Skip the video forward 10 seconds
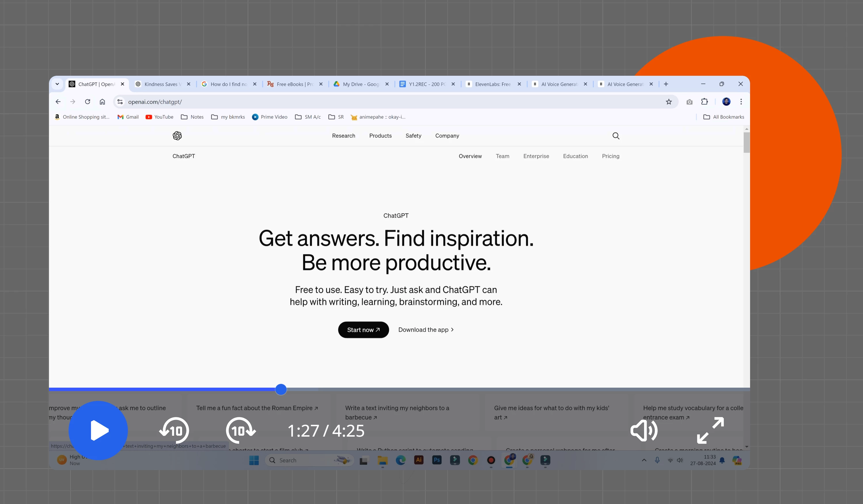The height and width of the screenshot is (504, 863). coord(241,430)
